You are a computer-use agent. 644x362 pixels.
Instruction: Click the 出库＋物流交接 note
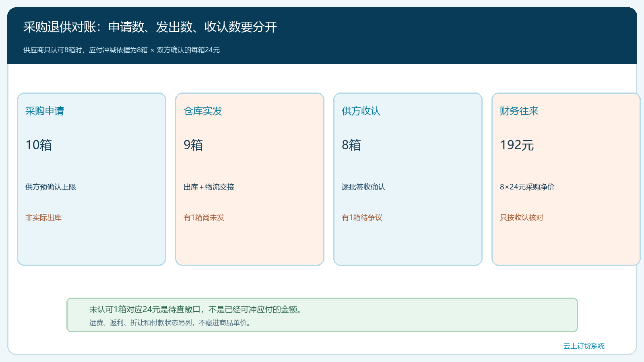click(209, 187)
